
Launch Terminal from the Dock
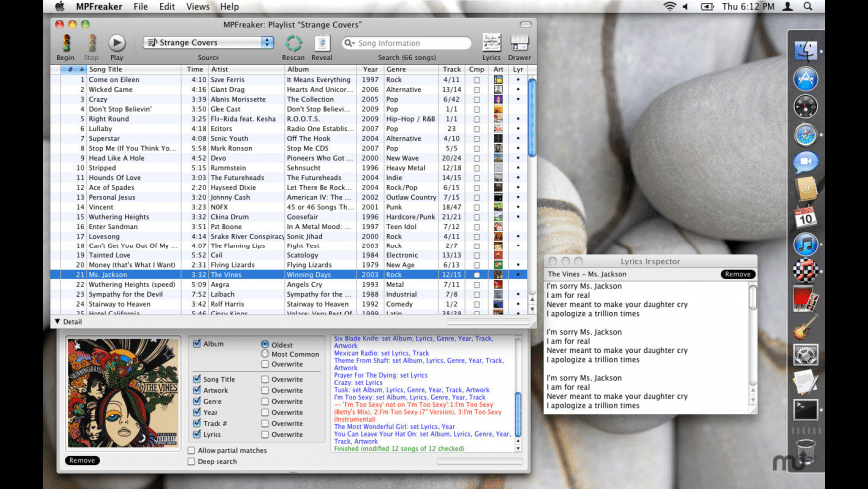(x=806, y=409)
